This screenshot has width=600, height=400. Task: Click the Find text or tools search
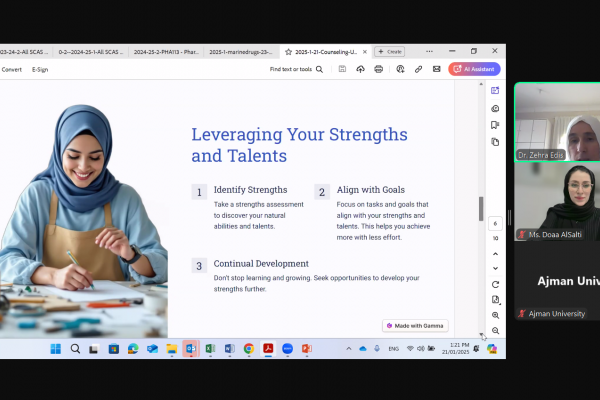point(297,69)
